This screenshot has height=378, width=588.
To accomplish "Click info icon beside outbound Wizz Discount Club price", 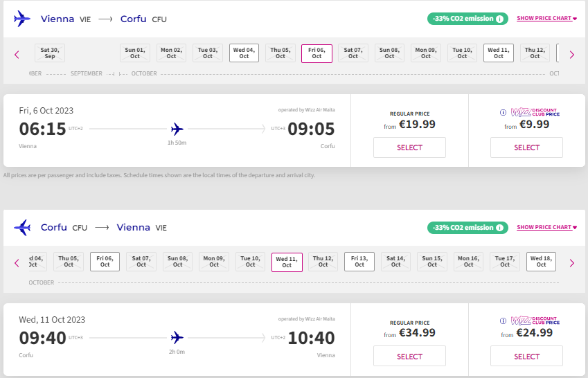I will pos(504,112).
